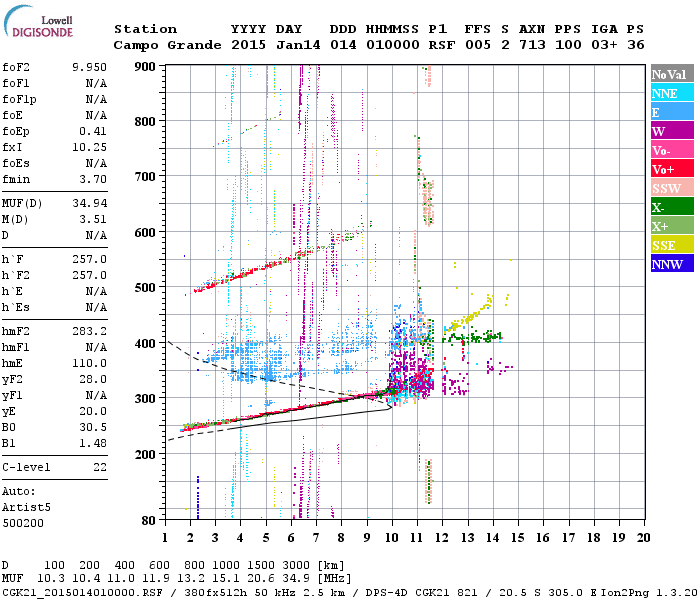Select the day-of-year value 014

coord(343,45)
